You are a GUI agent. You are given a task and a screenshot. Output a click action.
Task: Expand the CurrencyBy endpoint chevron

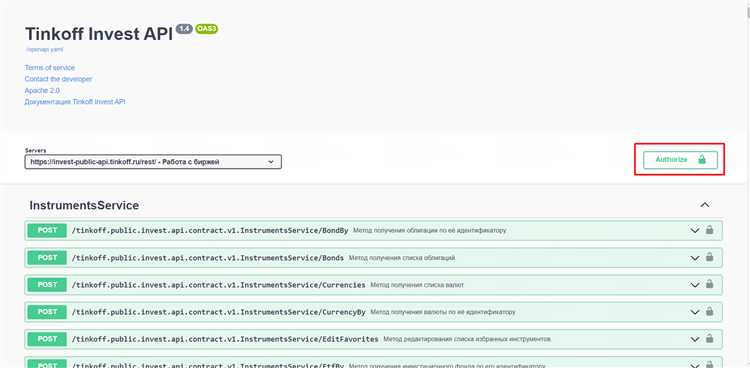click(x=695, y=312)
